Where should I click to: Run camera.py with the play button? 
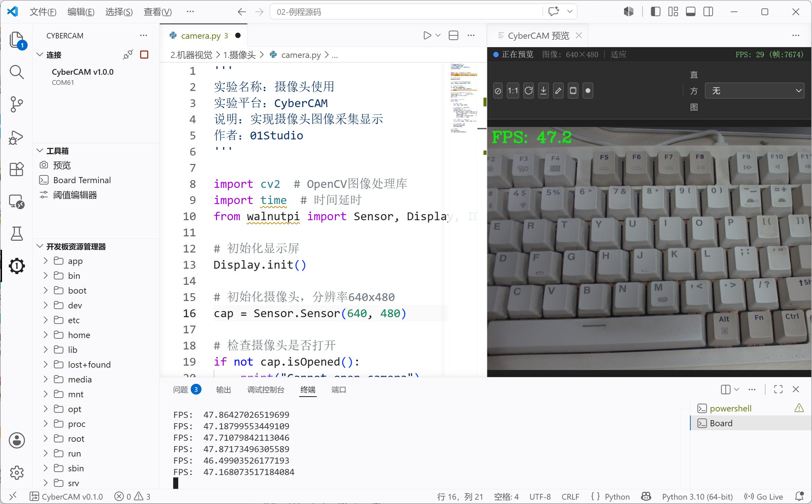click(427, 35)
